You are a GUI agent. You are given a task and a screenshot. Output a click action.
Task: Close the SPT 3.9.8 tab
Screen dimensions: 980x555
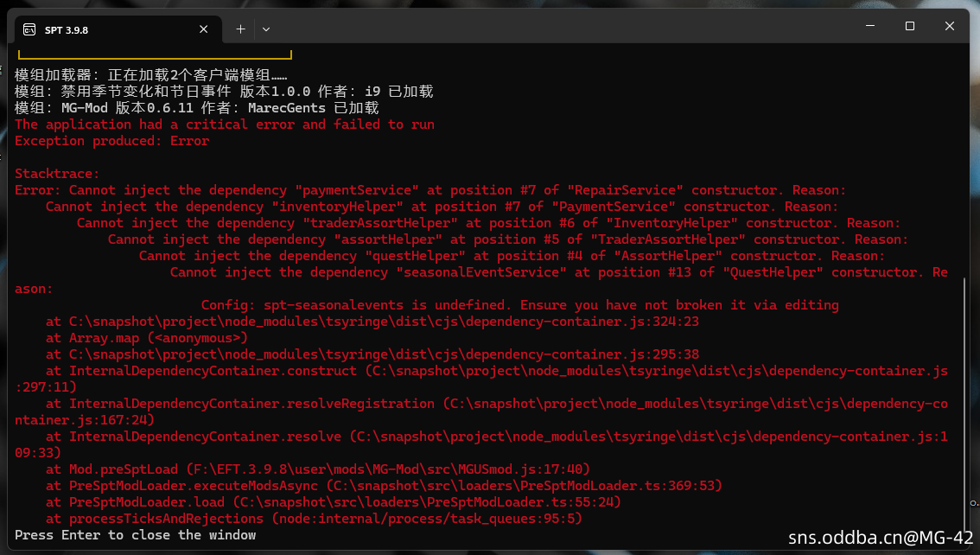[x=204, y=29]
